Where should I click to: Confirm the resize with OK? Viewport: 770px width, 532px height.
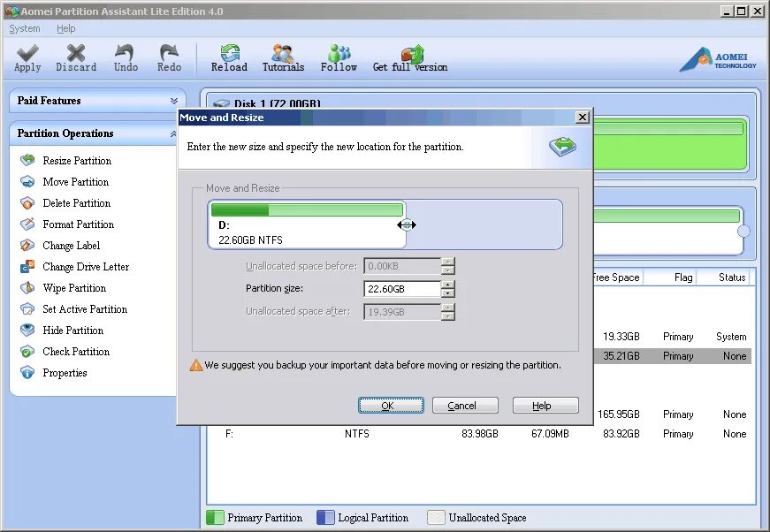[x=391, y=406]
